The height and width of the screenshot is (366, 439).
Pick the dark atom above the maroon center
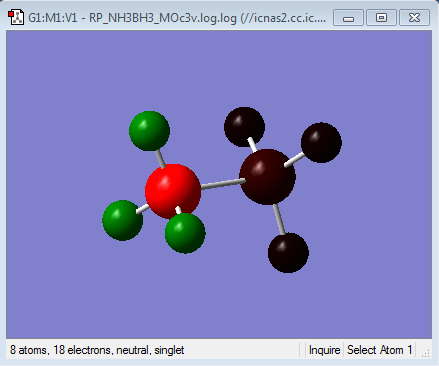(x=244, y=127)
